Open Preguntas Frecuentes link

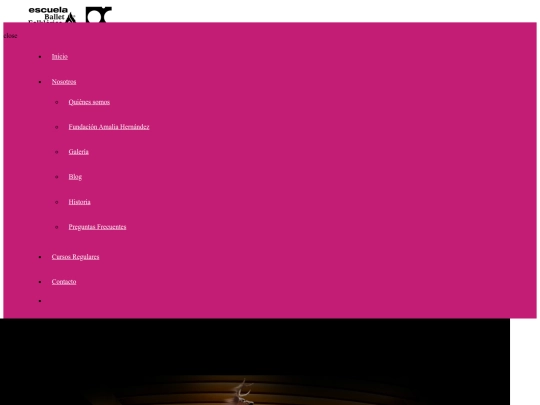click(x=97, y=227)
